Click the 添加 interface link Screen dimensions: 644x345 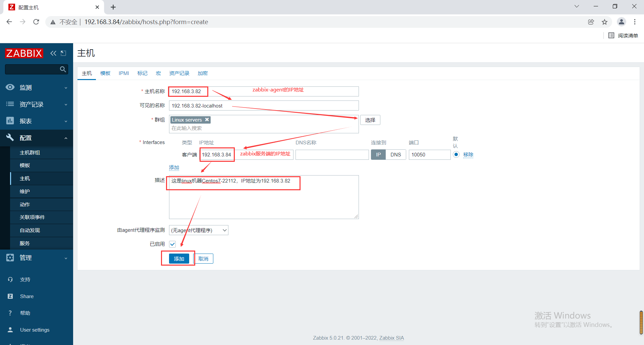pos(174,167)
